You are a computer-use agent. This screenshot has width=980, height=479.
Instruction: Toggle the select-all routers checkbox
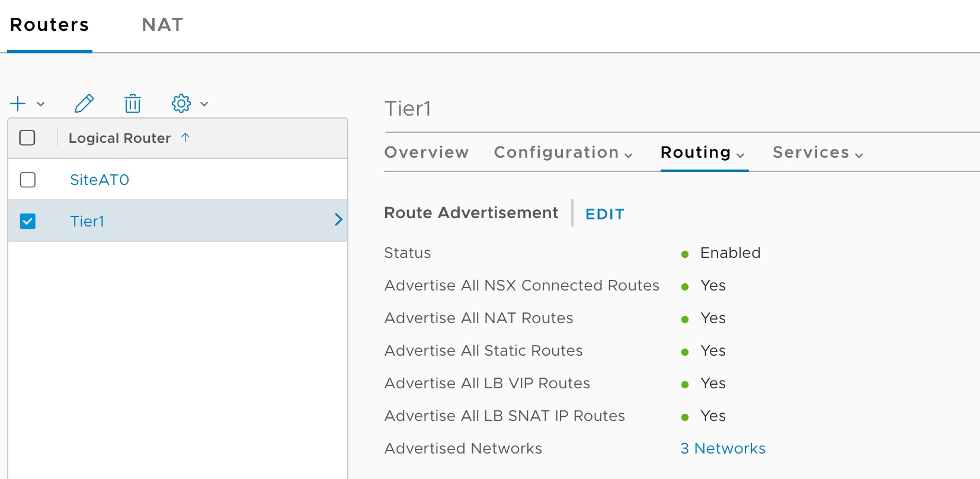tap(27, 138)
